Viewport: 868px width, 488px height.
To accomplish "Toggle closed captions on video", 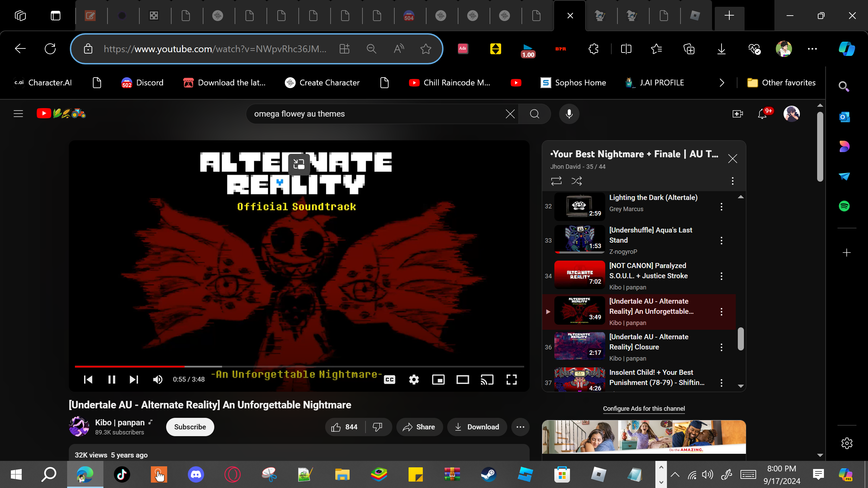I will 389,380.
